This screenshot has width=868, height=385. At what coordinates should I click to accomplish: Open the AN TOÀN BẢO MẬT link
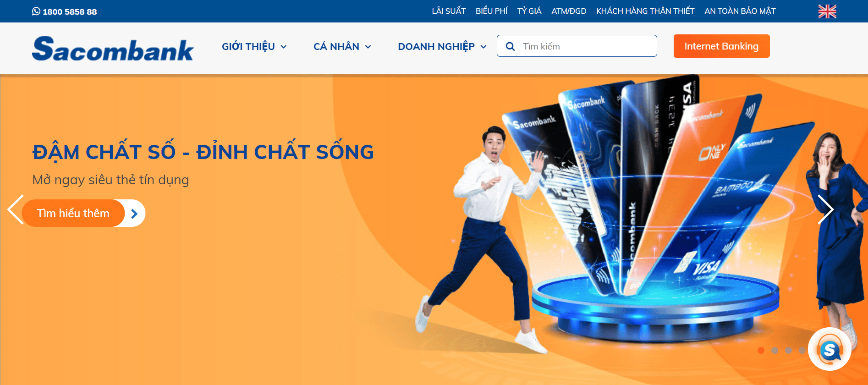click(x=740, y=11)
